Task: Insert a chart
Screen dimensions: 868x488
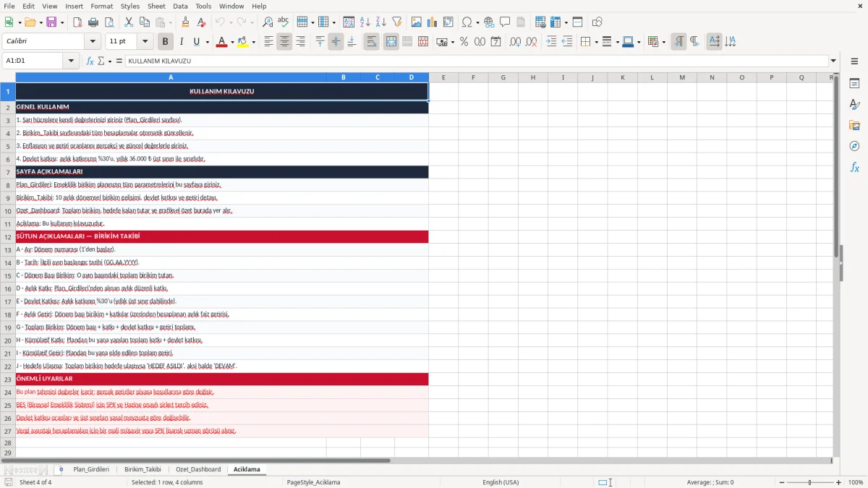Action: (x=433, y=22)
